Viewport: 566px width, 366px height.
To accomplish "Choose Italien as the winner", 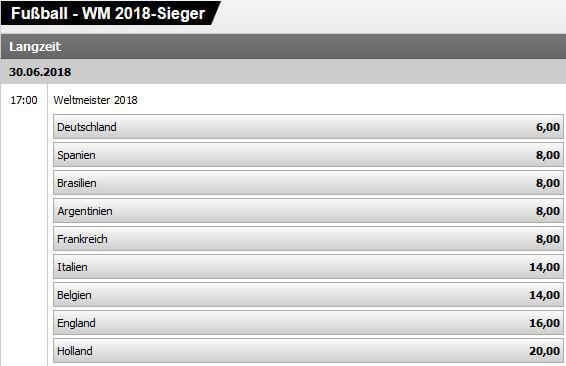I will (x=308, y=267).
